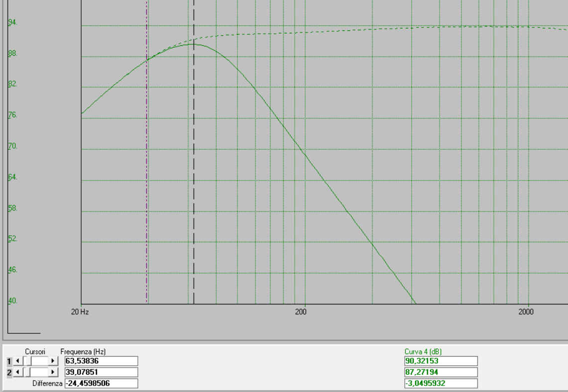Click the 82 dB axis label
Screen dimensions: 568x392
click(12, 84)
